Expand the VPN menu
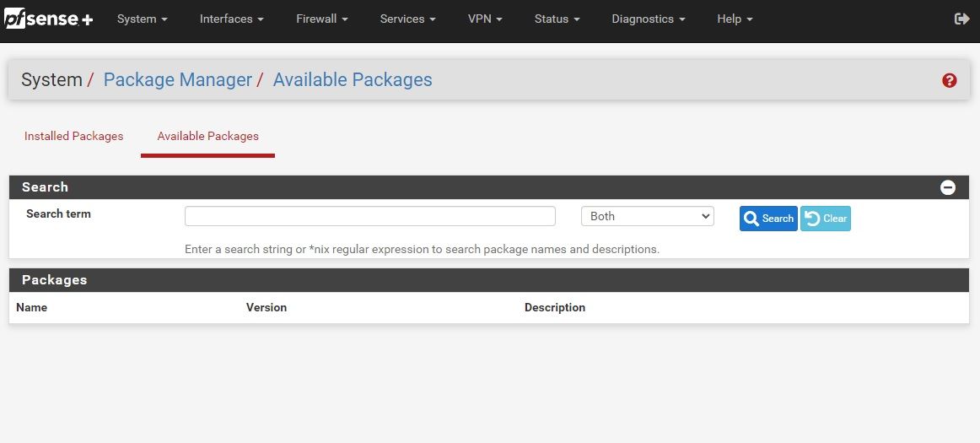Image resolution: width=980 pixels, height=443 pixels. point(485,19)
